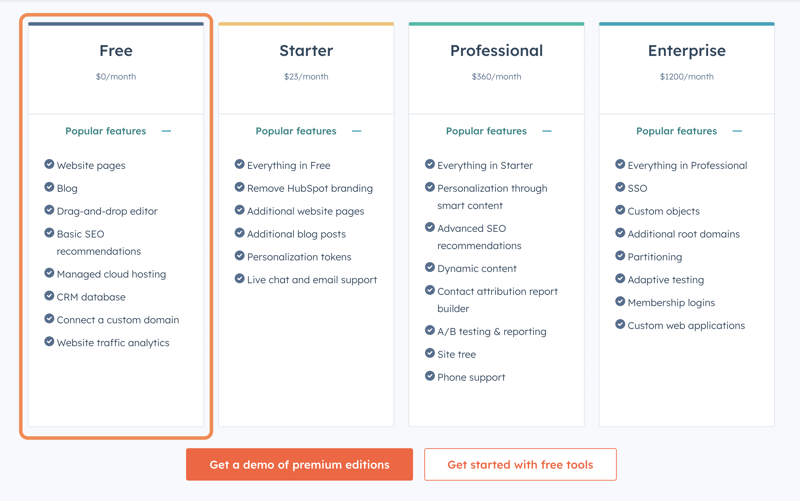Collapse Popular features in Professional plan

point(547,131)
